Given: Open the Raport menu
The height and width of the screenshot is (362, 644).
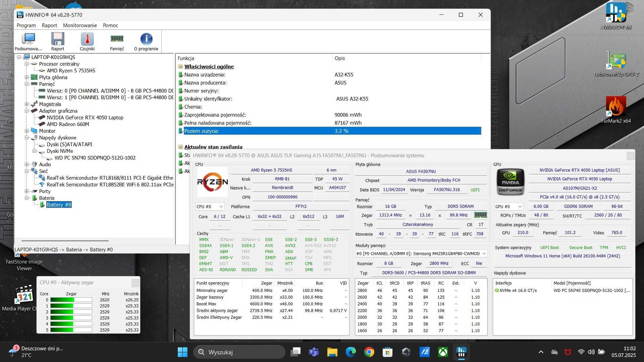Looking at the screenshot, I should 49,25.
